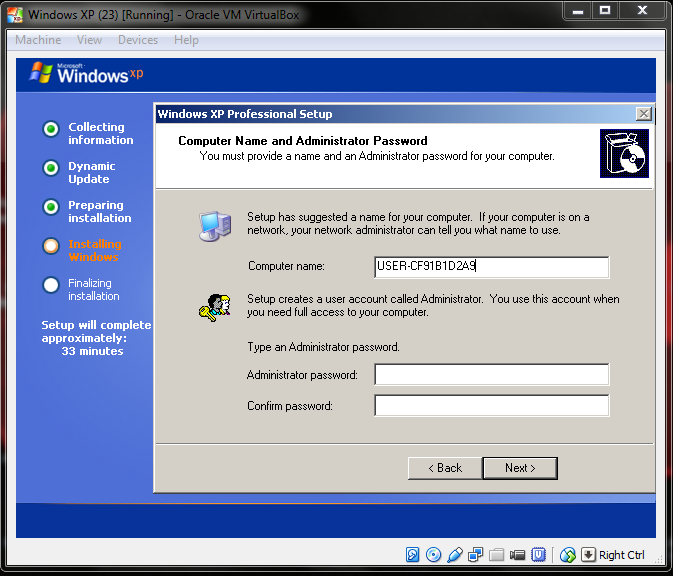673x576 pixels.
Task: Click the 'Installing Windows' step text
Action: coord(95,250)
